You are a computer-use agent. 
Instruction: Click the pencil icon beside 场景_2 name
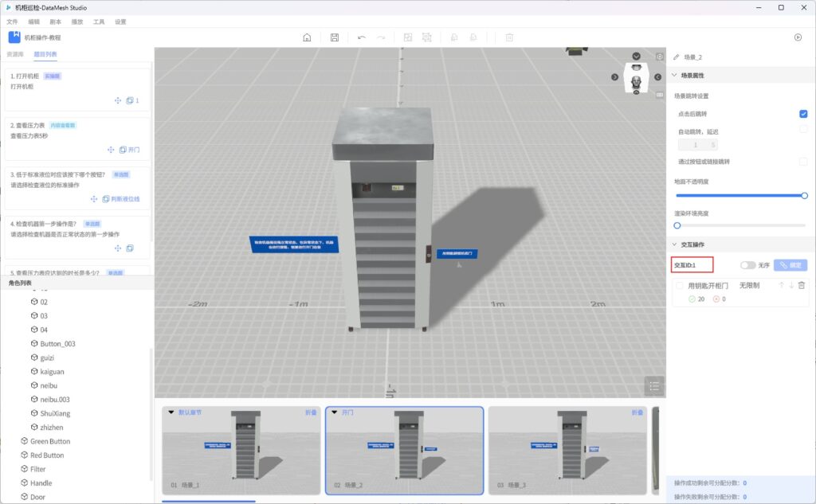(677, 57)
